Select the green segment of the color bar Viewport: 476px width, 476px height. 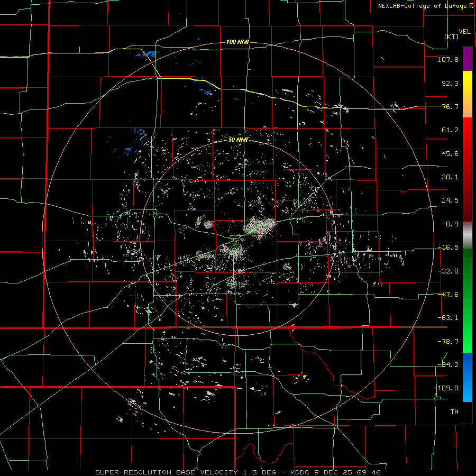pos(467,300)
